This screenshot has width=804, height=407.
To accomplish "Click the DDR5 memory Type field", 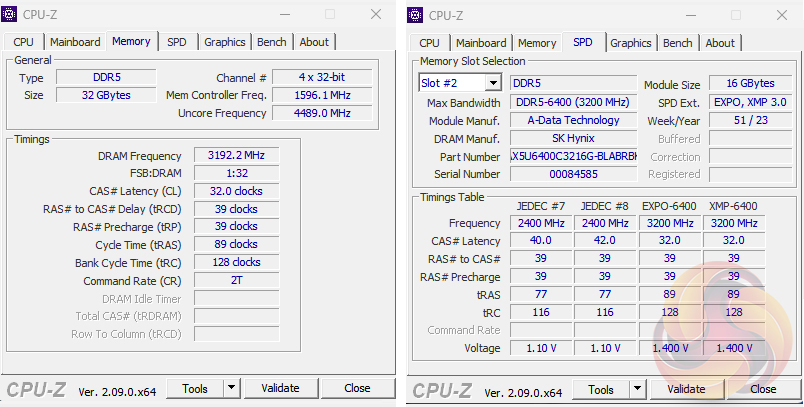I will click(106, 77).
